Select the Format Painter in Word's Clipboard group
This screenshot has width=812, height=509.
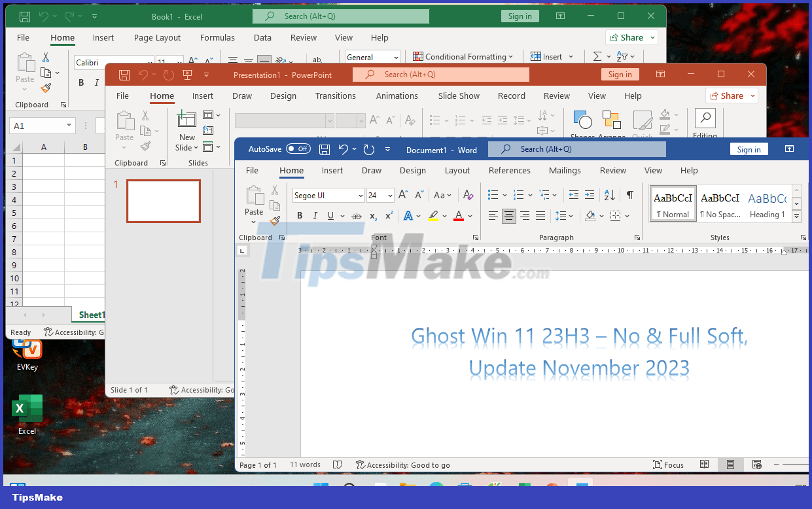click(x=275, y=221)
